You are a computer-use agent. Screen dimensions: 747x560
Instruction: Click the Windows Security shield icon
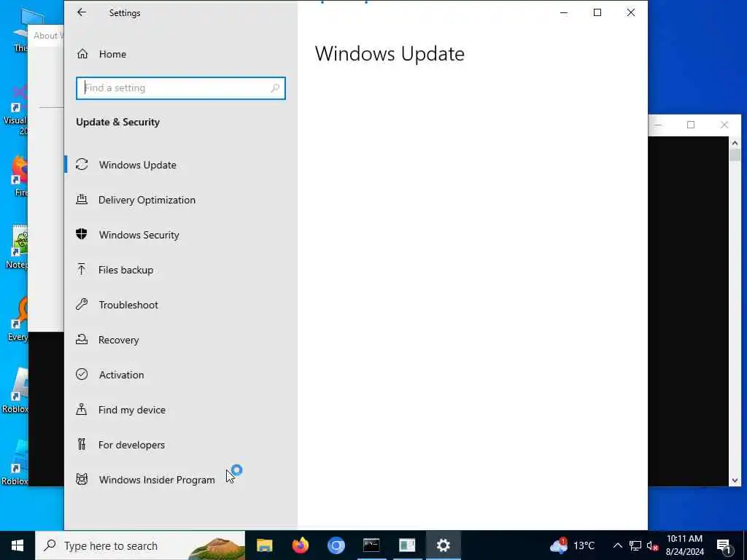pos(82,234)
